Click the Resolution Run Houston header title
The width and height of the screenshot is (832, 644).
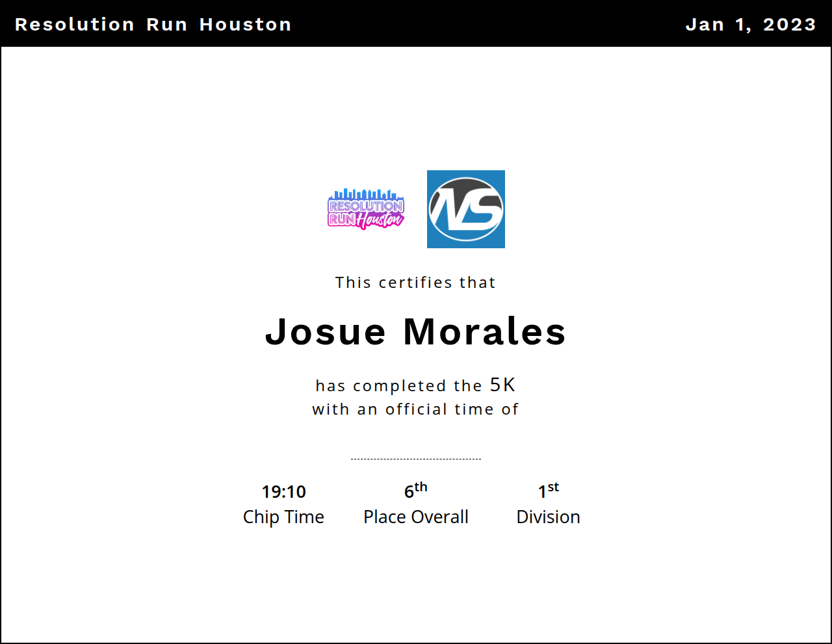[x=153, y=25]
